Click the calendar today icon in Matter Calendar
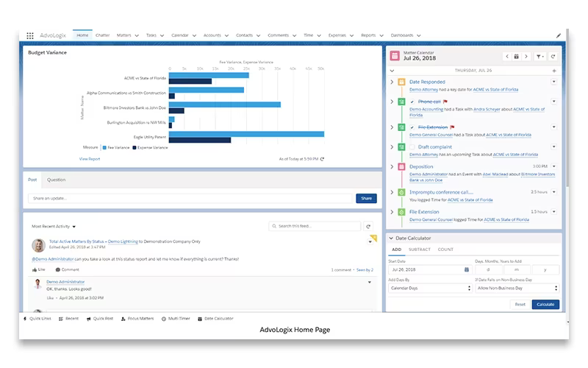Screen dimensions: 588x368 click(x=517, y=57)
